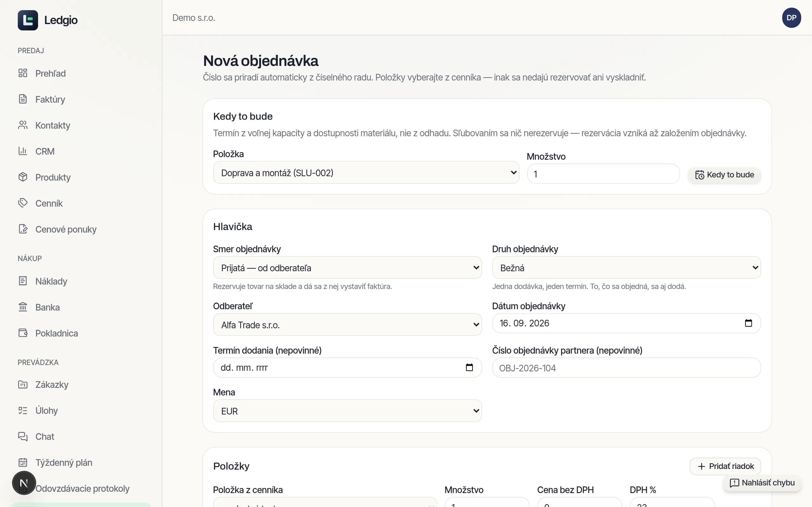Click the Cenník tag icon
The image size is (812, 507).
23,203
